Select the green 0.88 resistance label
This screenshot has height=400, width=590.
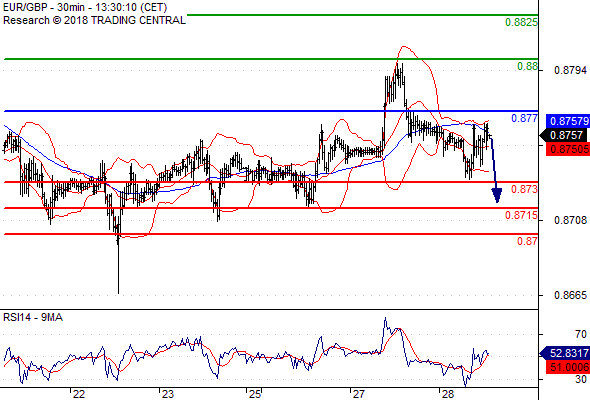527,67
